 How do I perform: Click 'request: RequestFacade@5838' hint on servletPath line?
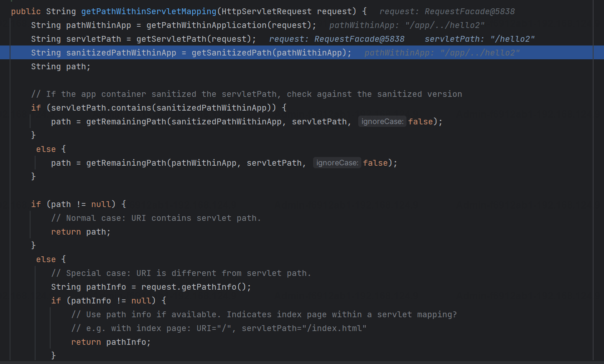(337, 39)
